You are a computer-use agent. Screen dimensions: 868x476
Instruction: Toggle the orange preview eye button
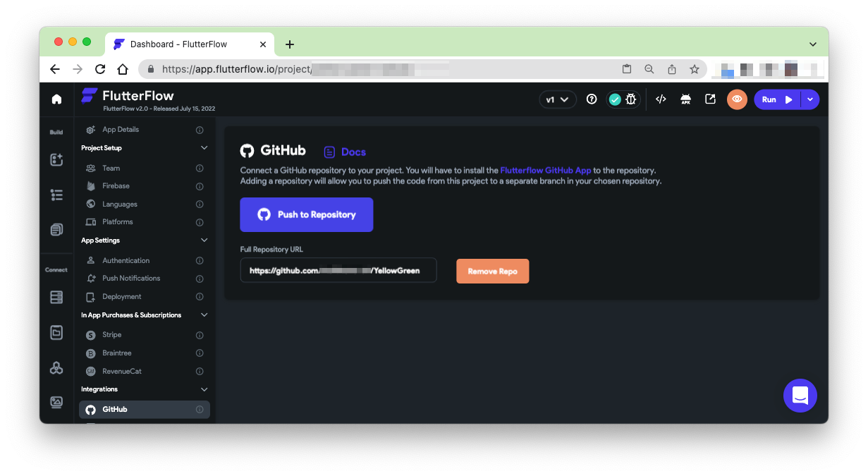point(737,99)
